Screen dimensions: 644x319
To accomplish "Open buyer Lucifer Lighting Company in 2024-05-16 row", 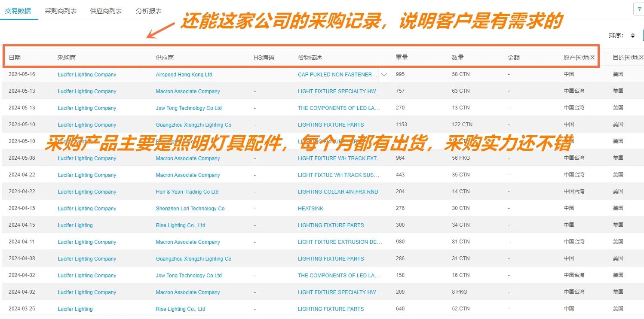I will [87, 75].
